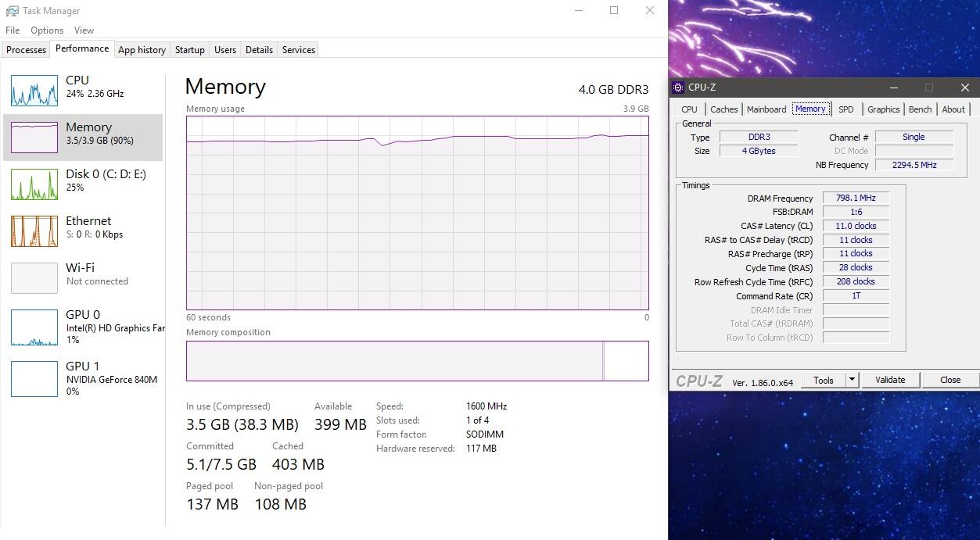Click the Cycle Time 28 clocks value

pyautogui.click(x=856, y=267)
